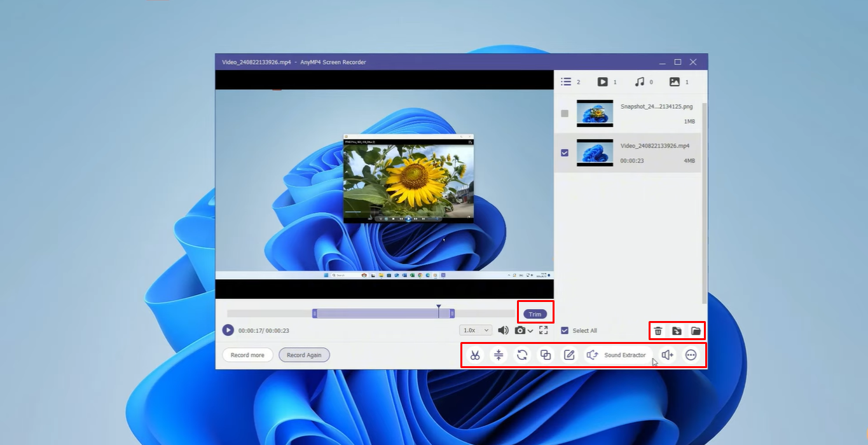Uncheck Video_240822133926.mp4 in the list

[564, 152]
